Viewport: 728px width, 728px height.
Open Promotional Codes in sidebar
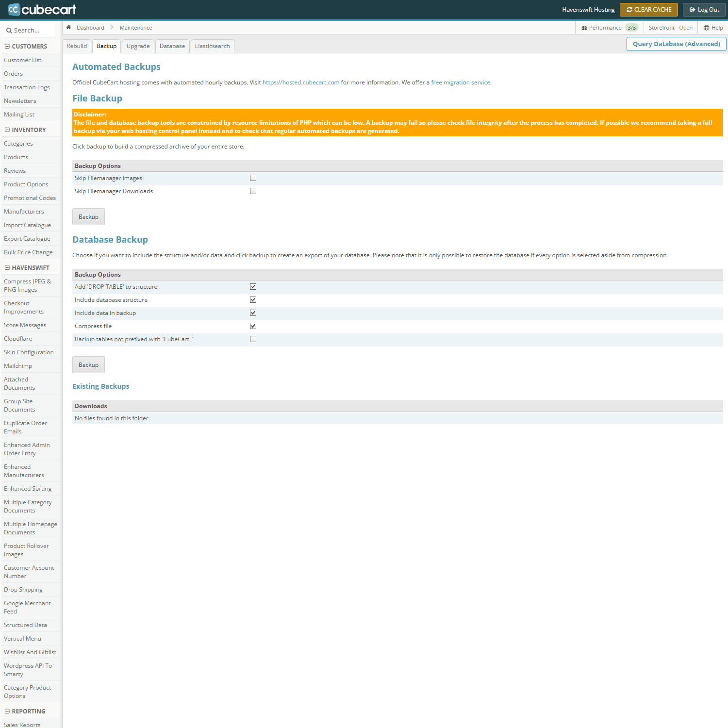30,198
